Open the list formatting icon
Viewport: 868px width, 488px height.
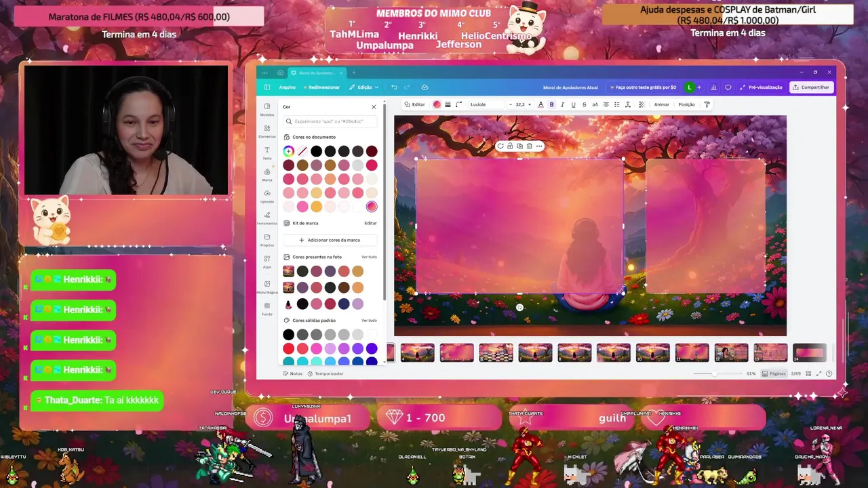click(617, 104)
